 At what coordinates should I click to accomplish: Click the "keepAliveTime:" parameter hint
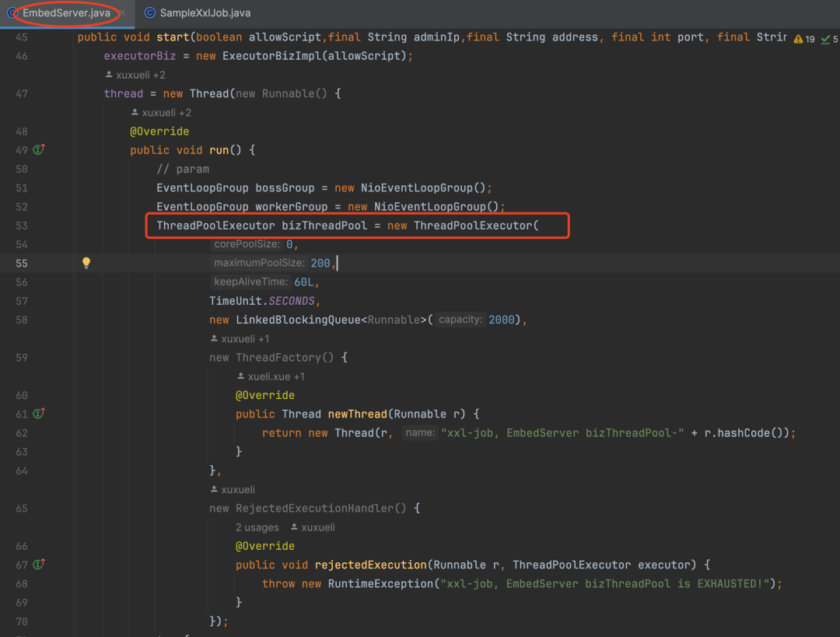250,282
